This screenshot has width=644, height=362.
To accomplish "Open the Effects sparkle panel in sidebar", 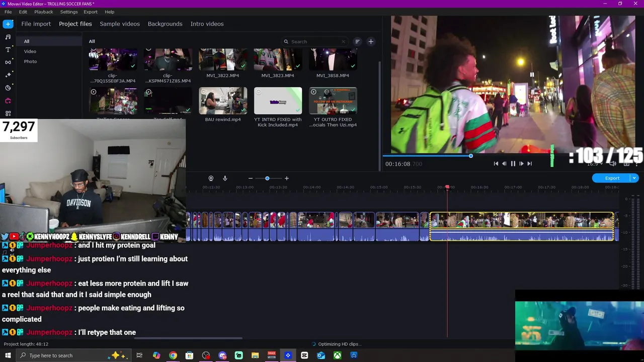I will click(8, 74).
